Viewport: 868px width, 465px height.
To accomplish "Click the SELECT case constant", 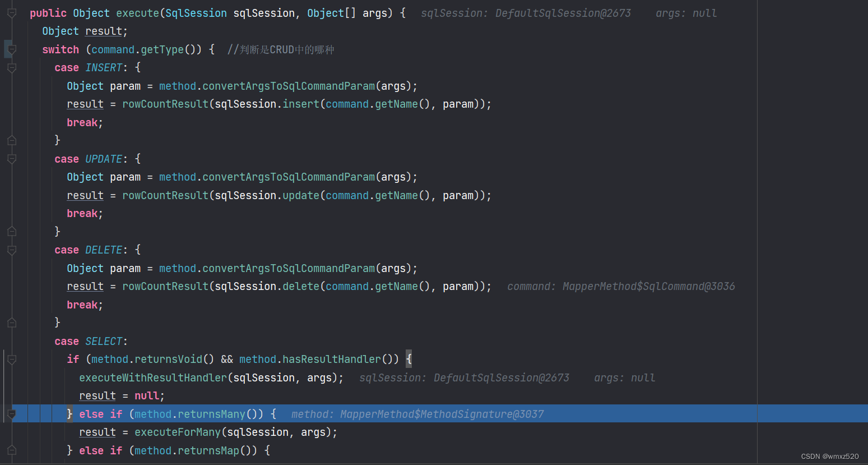I will 104,341.
